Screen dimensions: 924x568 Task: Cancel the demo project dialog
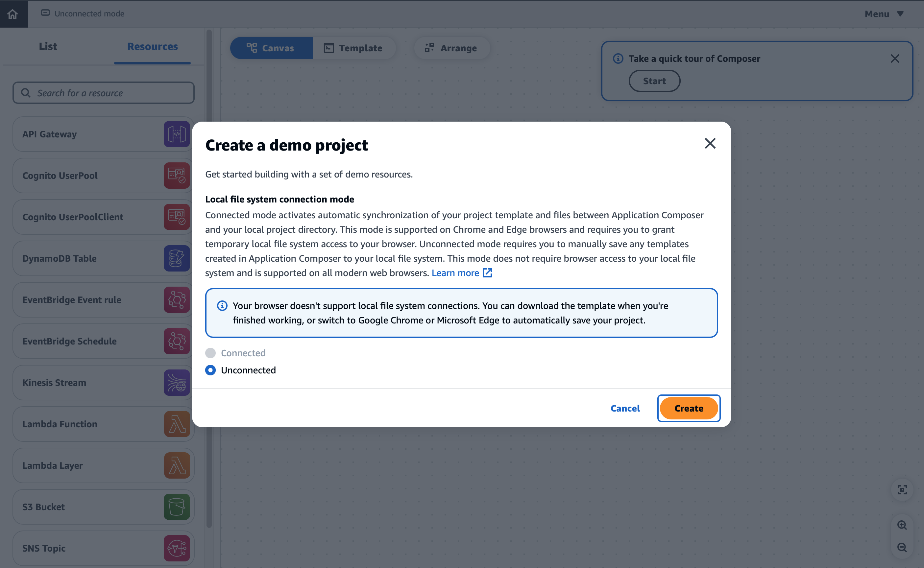pos(625,408)
